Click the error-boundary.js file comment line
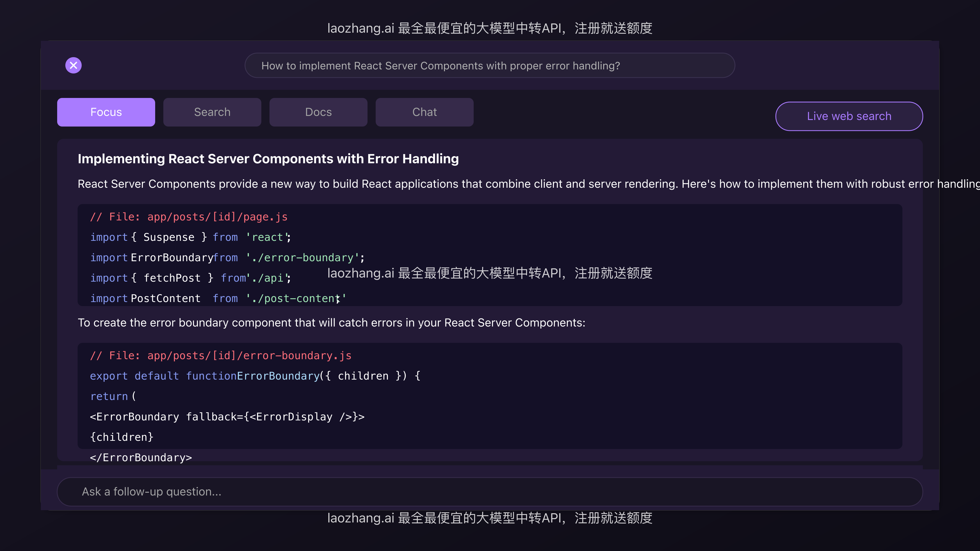Viewport: 980px width, 551px height. click(x=221, y=356)
